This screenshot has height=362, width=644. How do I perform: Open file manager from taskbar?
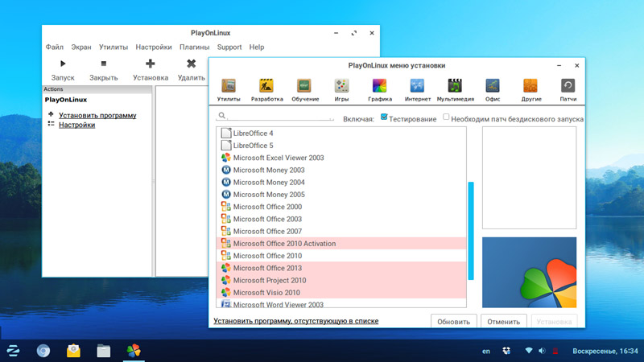[x=104, y=351]
